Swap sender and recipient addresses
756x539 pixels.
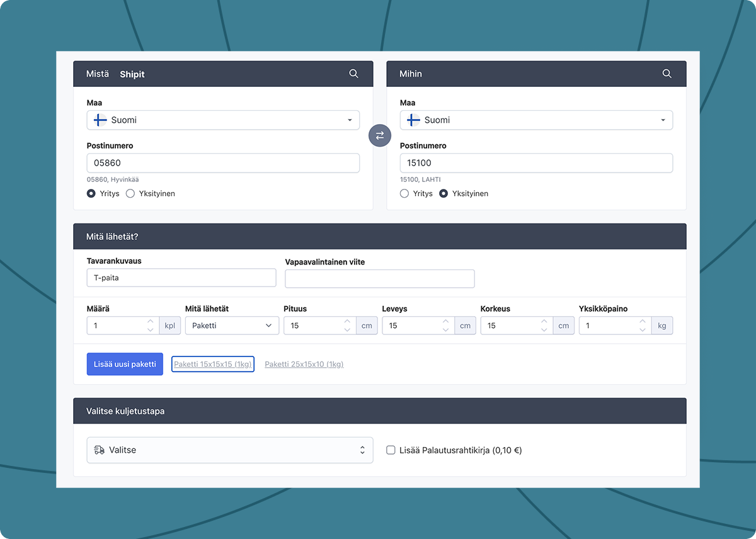tap(379, 135)
